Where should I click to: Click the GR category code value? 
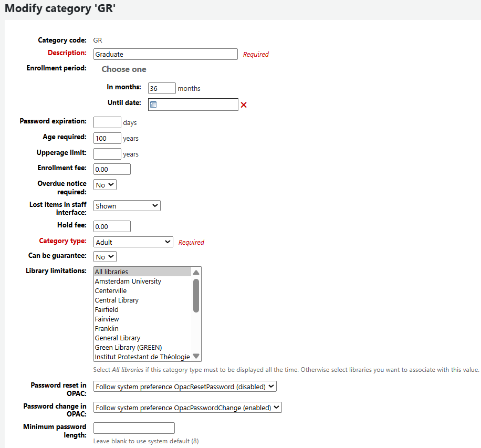pyautogui.click(x=98, y=40)
